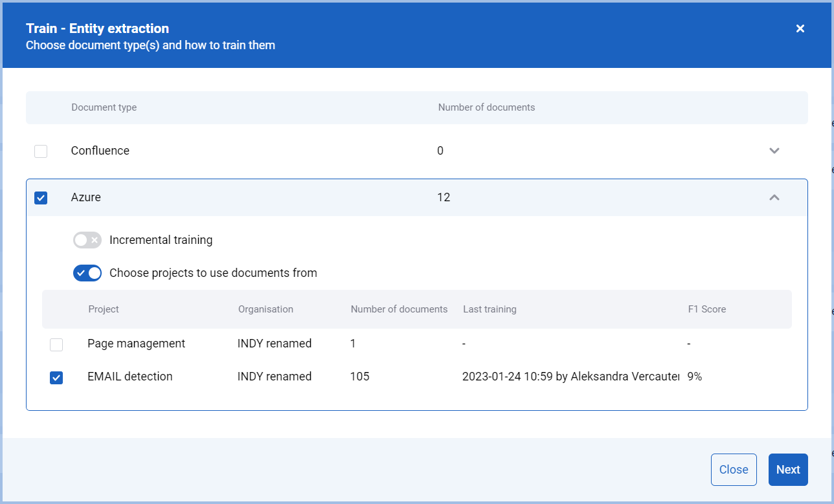
Task: Deselect the EMAIL detection project checkbox
Action: (56, 378)
